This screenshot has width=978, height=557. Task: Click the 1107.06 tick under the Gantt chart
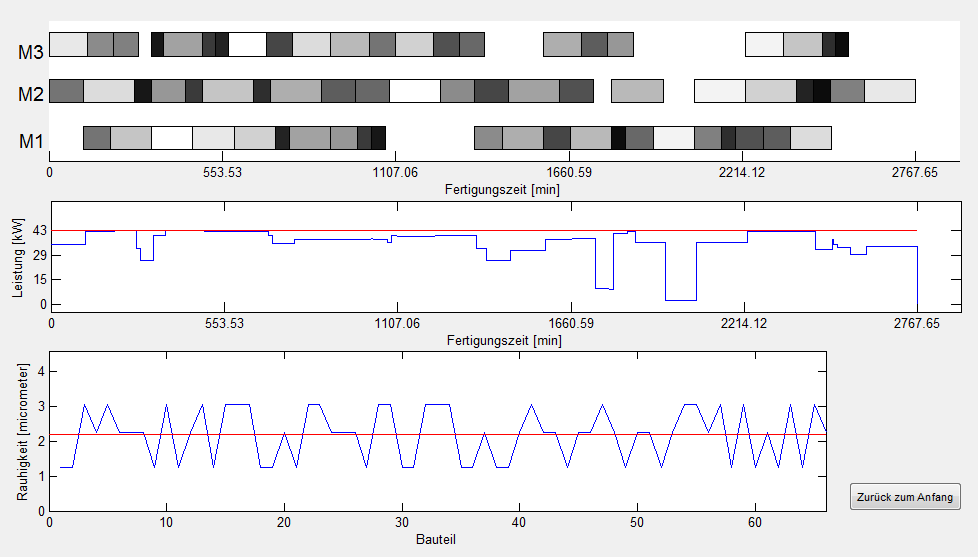point(395,173)
